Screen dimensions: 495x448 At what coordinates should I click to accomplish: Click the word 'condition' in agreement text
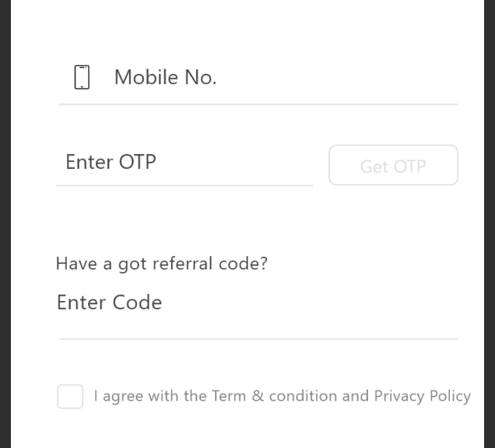pyautogui.click(x=303, y=396)
